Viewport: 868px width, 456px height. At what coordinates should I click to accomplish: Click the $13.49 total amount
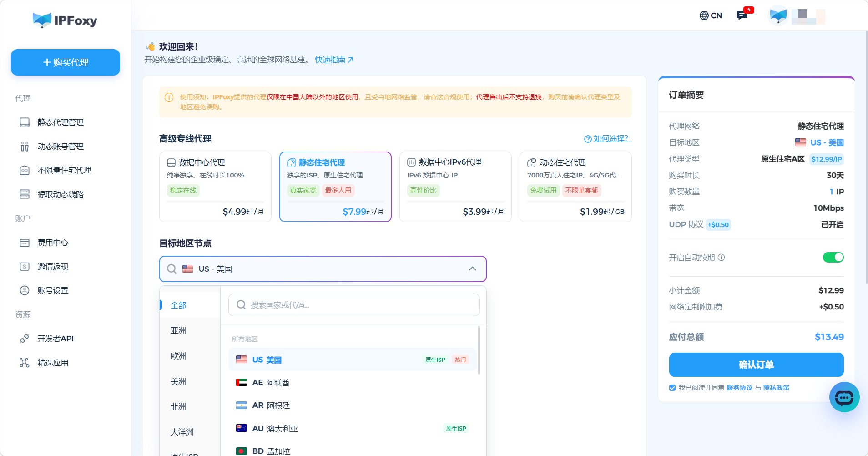(829, 337)
